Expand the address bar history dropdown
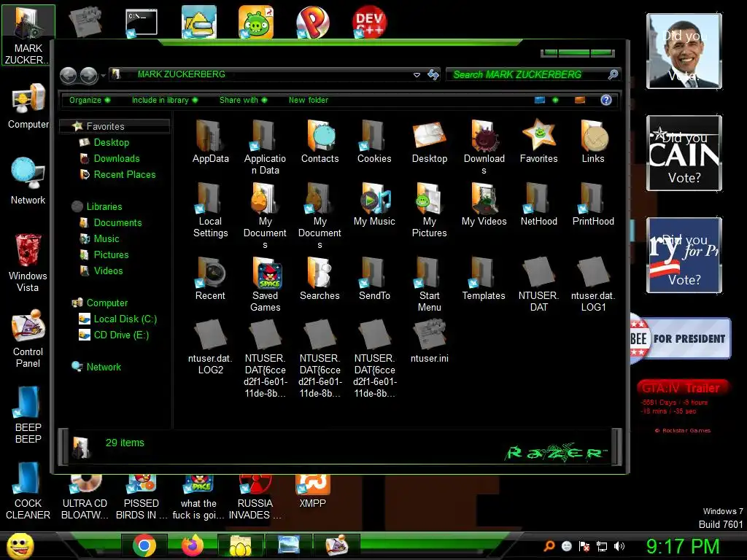 coord(417,75)
